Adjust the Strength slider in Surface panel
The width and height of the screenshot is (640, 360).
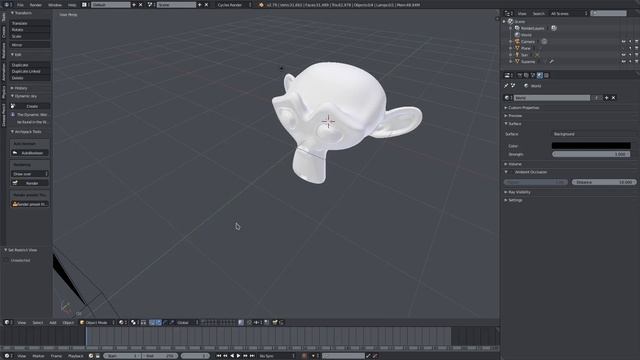(591, 154)
